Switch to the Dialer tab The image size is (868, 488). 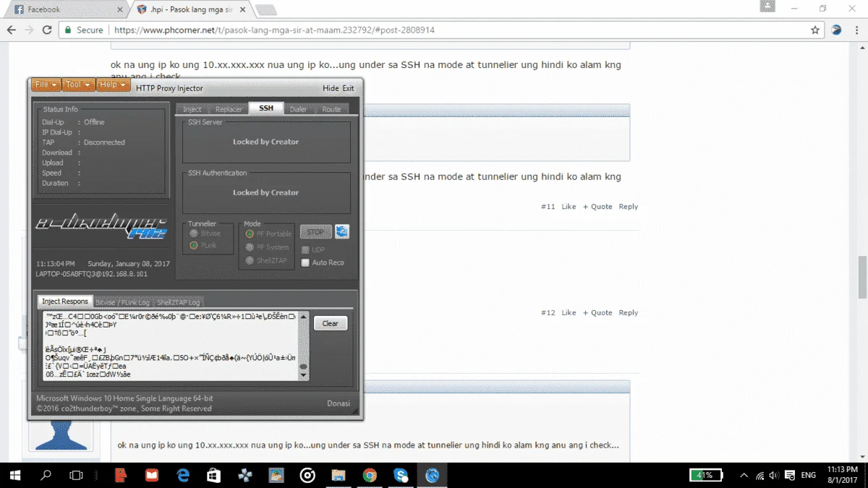point(299,109)
